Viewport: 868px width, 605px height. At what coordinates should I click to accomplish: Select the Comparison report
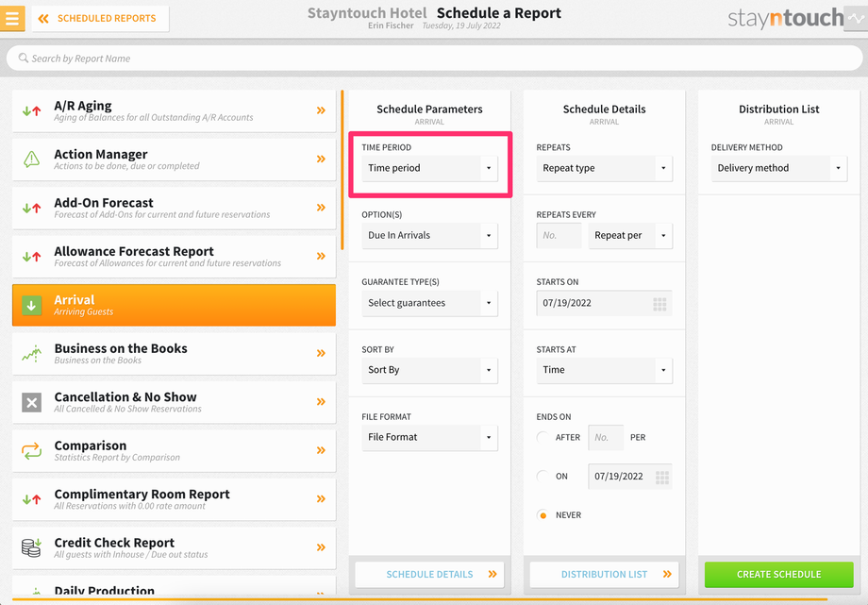click(x=174, y=450)
